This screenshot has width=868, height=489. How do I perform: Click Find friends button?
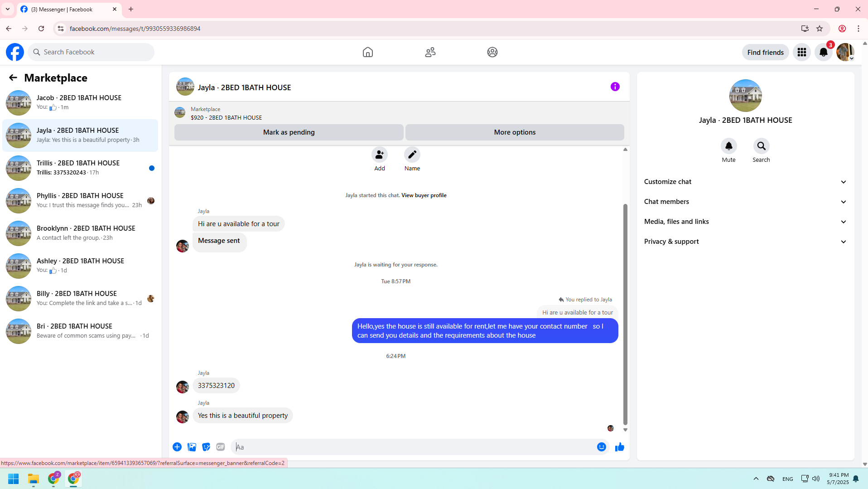click(x=765, y=52)
